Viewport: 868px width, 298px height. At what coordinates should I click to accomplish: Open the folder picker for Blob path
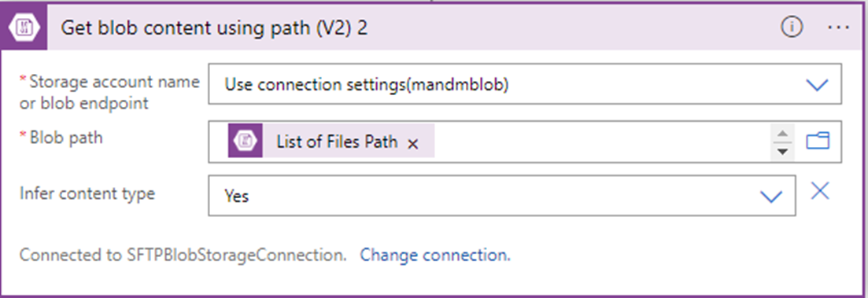click(x=818, y=142)
